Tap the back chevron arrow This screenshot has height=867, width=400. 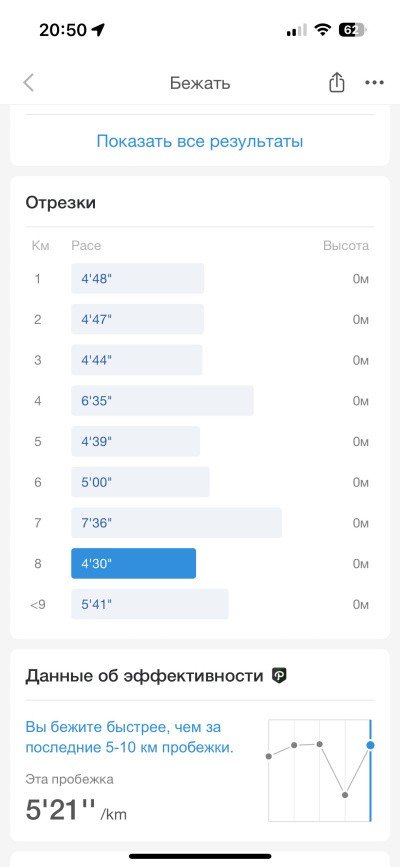[x=29, y=83]
